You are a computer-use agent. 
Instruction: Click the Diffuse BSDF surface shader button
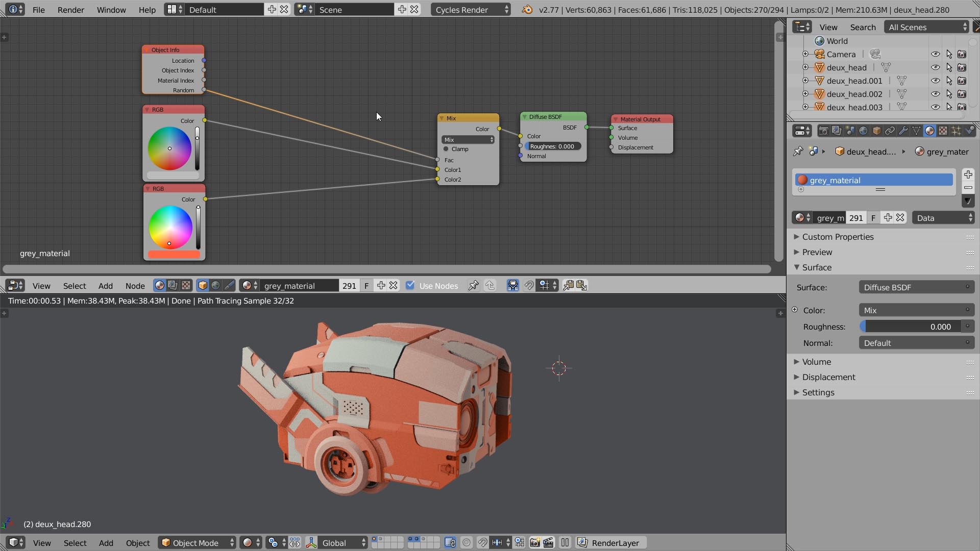pyautogui.click(x=916, y=287)
